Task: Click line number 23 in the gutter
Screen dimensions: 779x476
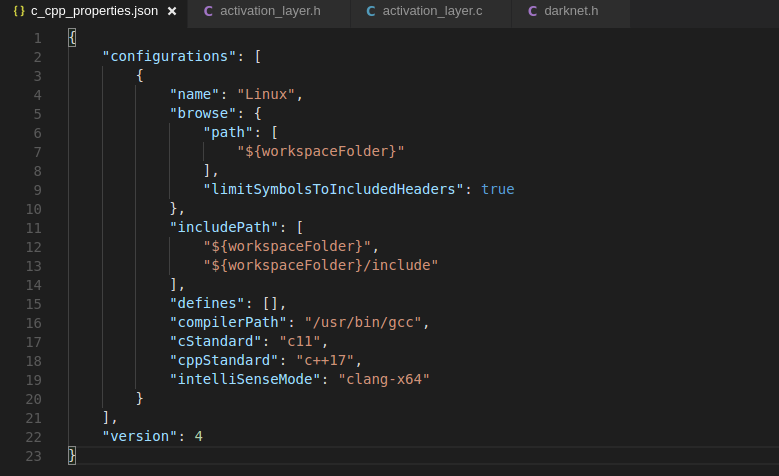Action: 34,456
